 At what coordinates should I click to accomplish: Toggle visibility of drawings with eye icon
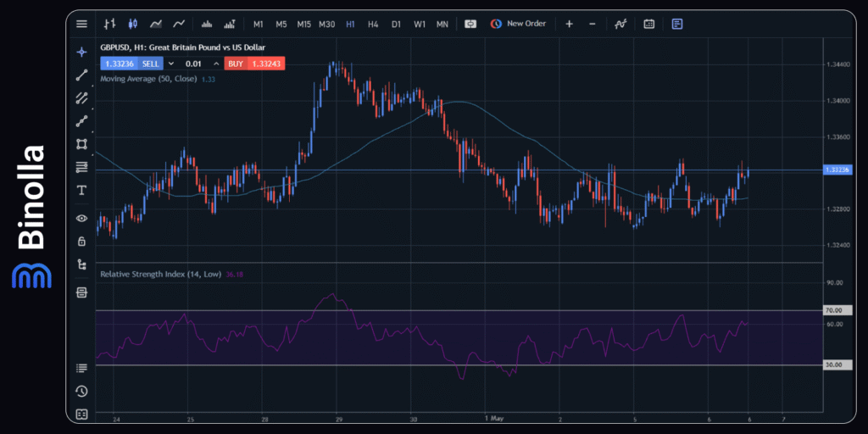(x=81, y=218)
